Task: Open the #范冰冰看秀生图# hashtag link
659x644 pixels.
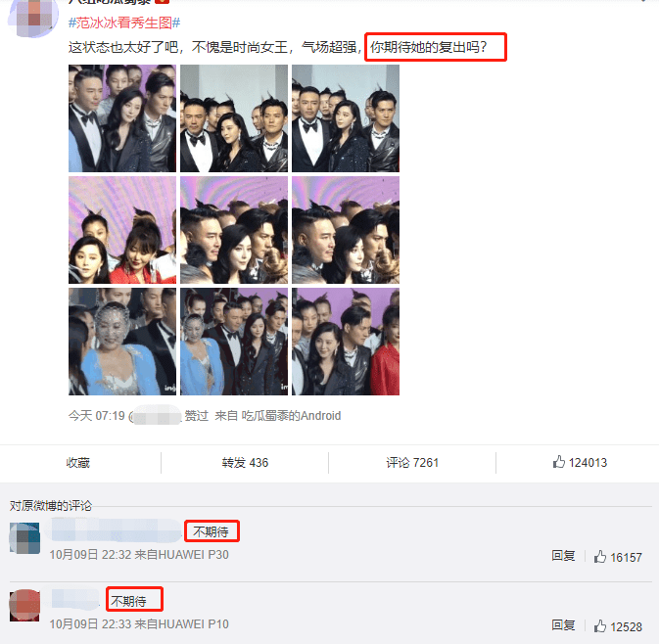Action: coord(124,23)
